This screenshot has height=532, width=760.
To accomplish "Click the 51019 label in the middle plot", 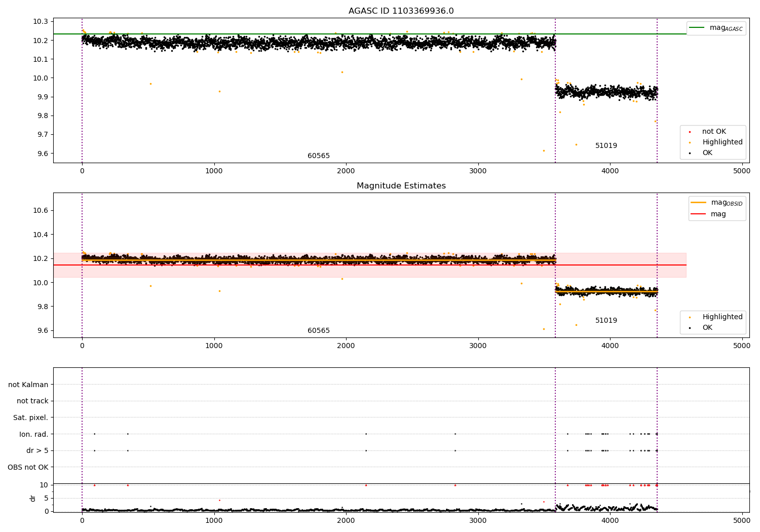I will 606,321.
